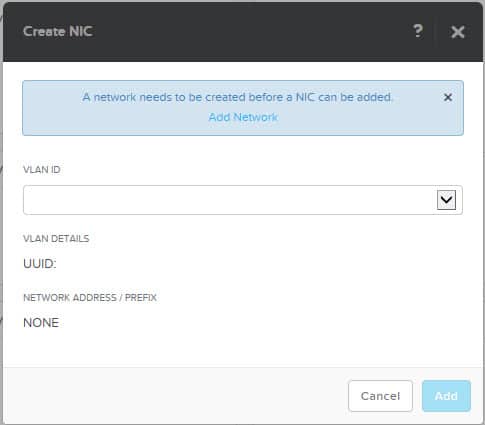Click the grey footer bar beside Cancel
The width and height of the screenshot is (485, 425).
(173, 396)
